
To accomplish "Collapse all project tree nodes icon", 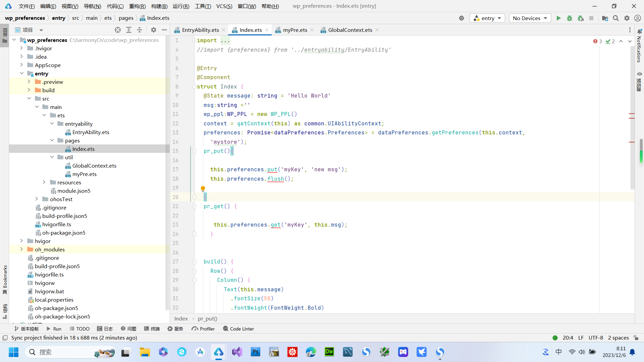I will click(x=140, y=30).
